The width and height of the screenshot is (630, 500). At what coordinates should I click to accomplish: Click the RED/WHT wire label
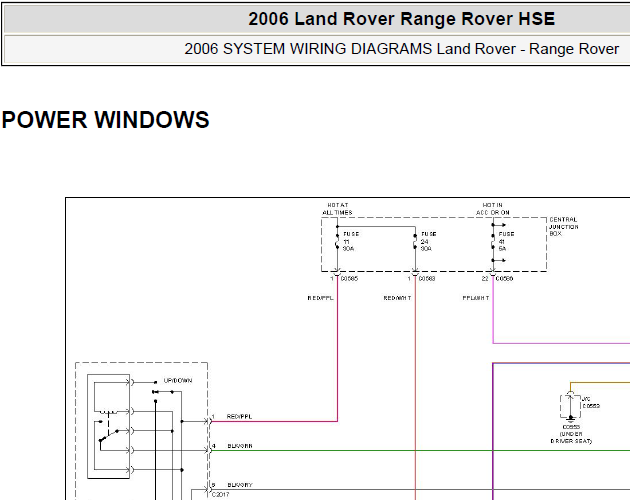tap(397, 298)
